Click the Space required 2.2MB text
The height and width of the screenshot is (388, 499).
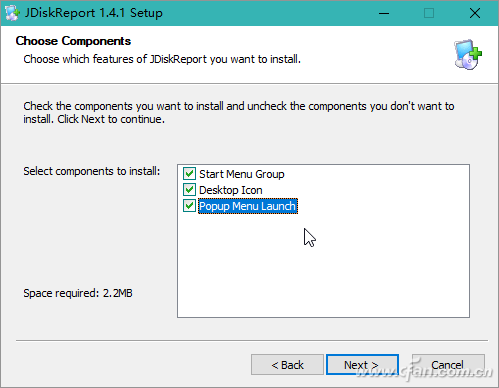point(78,293)
